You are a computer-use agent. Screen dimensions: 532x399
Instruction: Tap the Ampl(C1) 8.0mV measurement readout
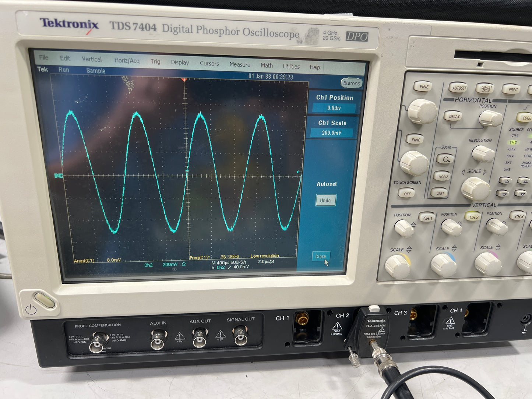pyautogui.click(x=98, y=260)
